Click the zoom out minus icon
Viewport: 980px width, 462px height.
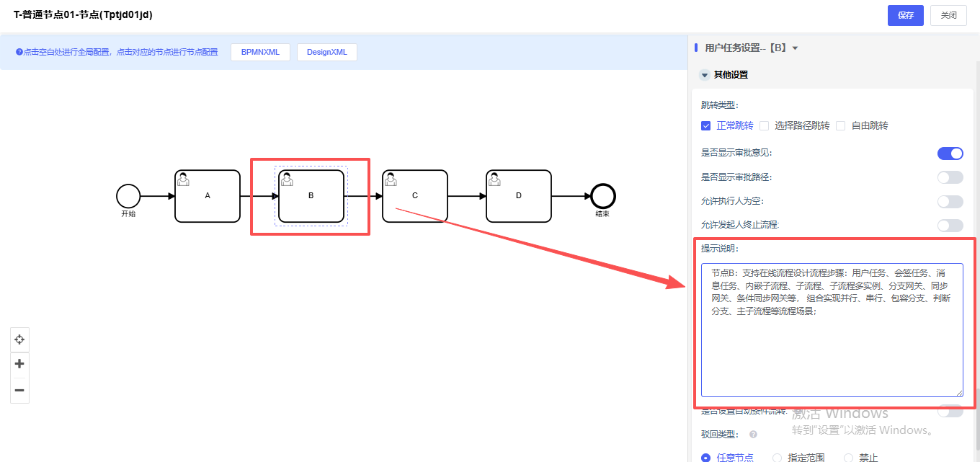pyautogui.click(x=19, y=391)
